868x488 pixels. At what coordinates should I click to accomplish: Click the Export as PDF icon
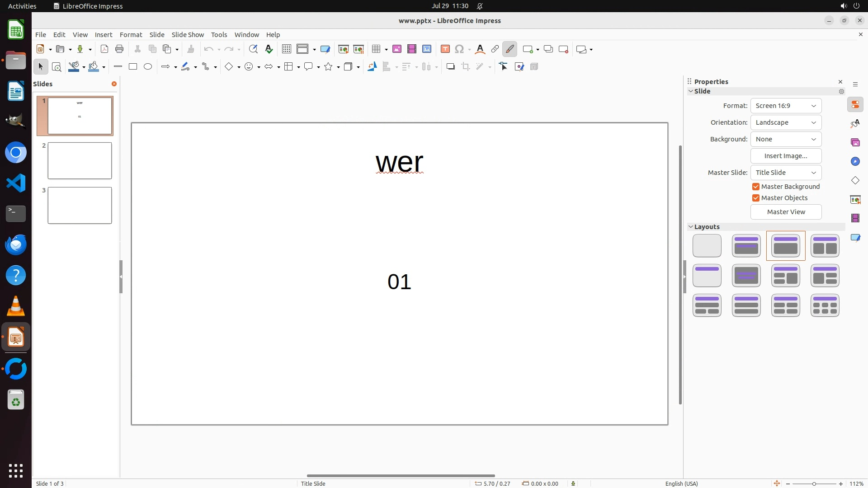click(x=104, y=49)
